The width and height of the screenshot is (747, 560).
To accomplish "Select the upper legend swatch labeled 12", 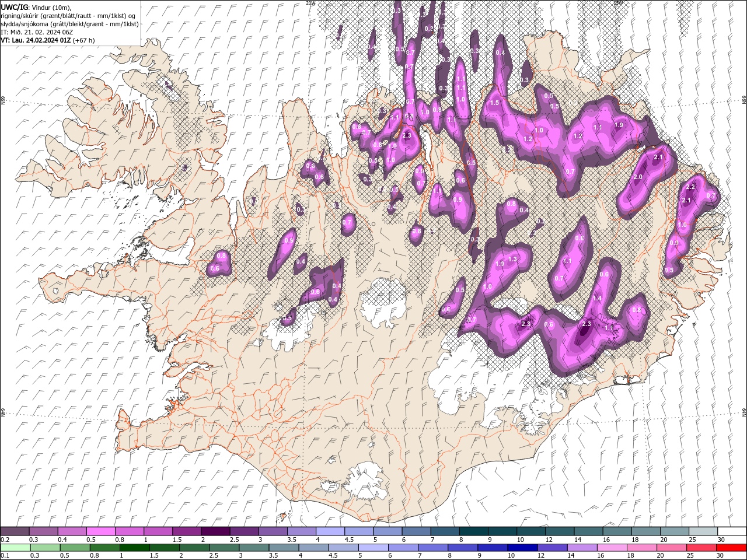I will tap(559, 531).
